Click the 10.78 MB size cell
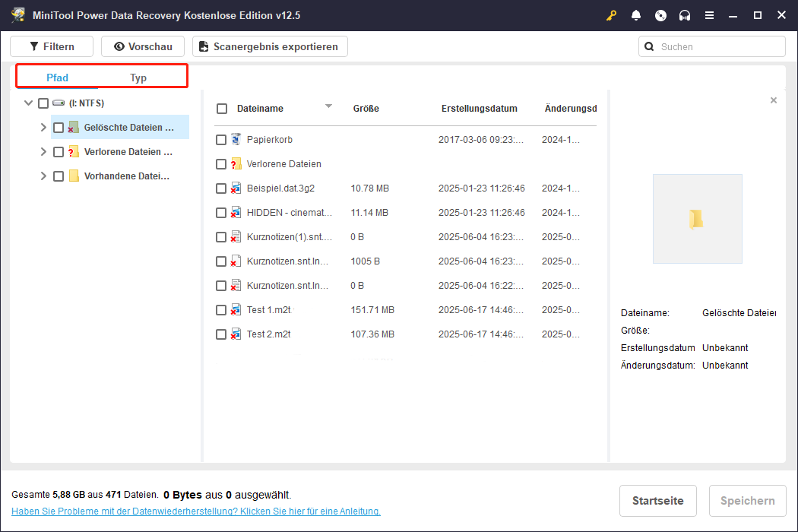The height and width of the screenshot is (532, 798). click(x=369, y=188)
